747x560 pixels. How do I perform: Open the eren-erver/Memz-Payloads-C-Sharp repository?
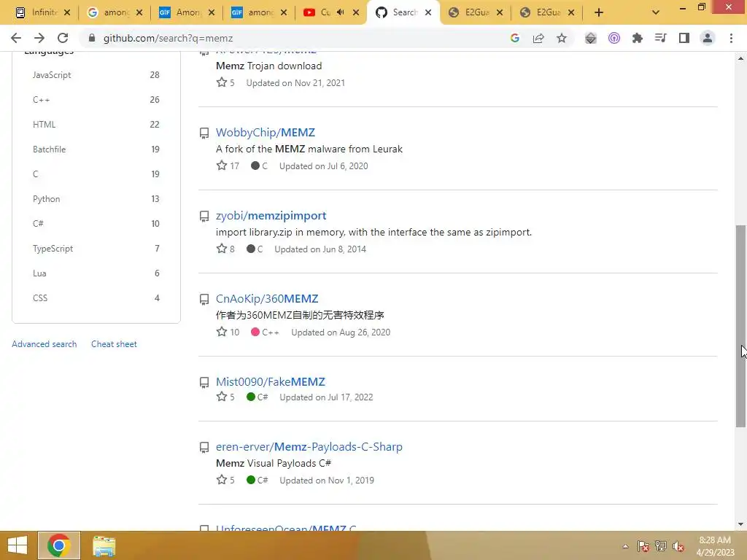[309, 447]
